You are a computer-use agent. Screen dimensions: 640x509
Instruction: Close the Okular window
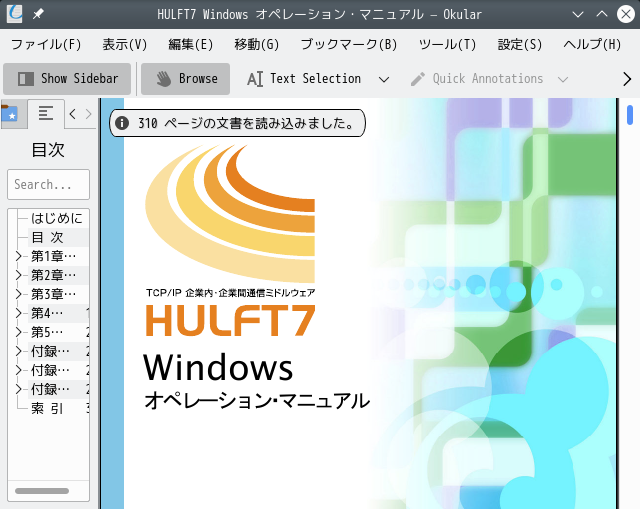(626, 14)
